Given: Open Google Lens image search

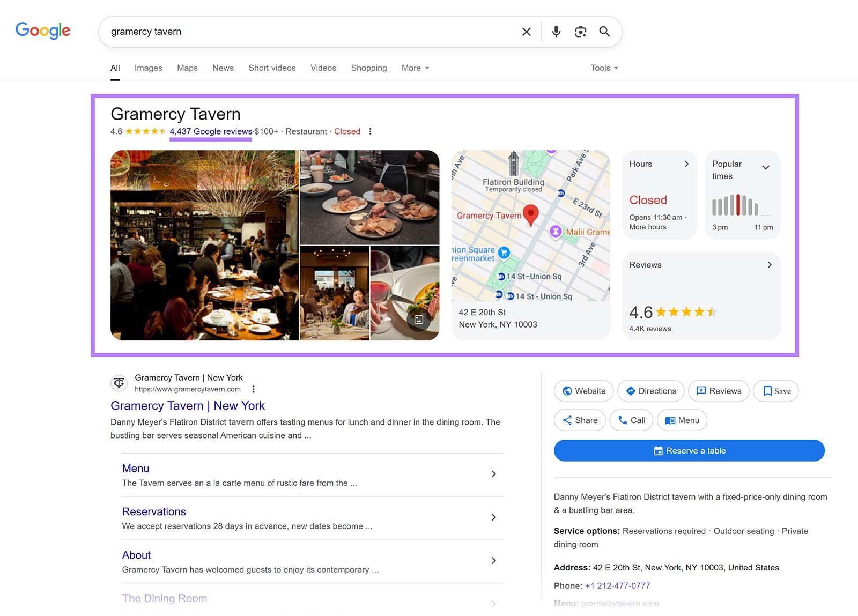Looking at the screenshot, I should pyautogui.click(x=580, y=31).
